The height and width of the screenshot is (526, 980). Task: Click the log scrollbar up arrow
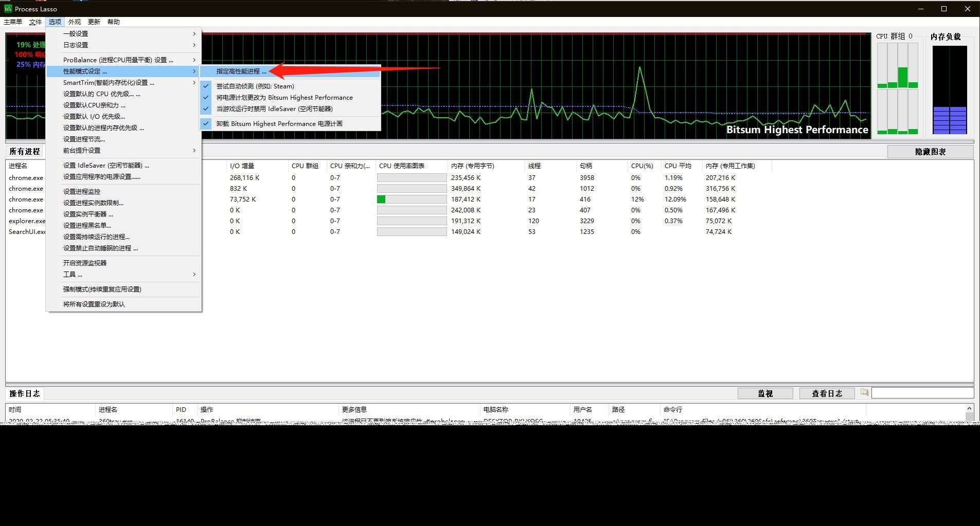[969, 408]
